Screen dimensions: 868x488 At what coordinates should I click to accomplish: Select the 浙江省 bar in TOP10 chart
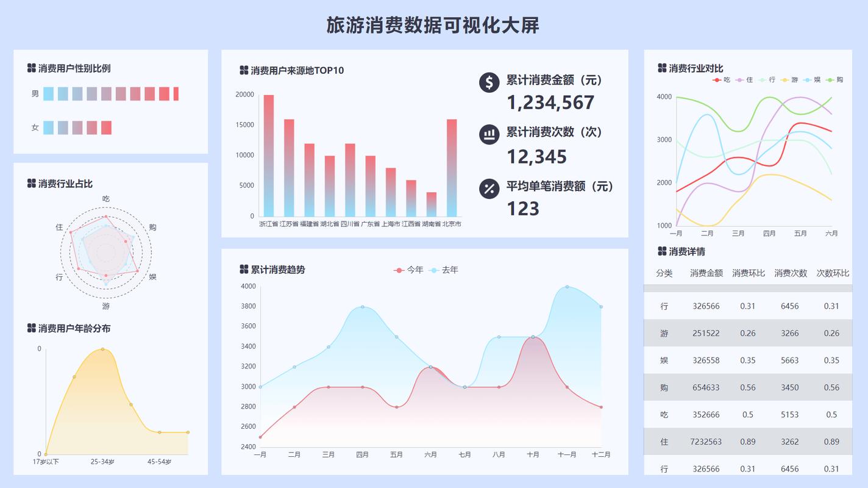[269, 156]
